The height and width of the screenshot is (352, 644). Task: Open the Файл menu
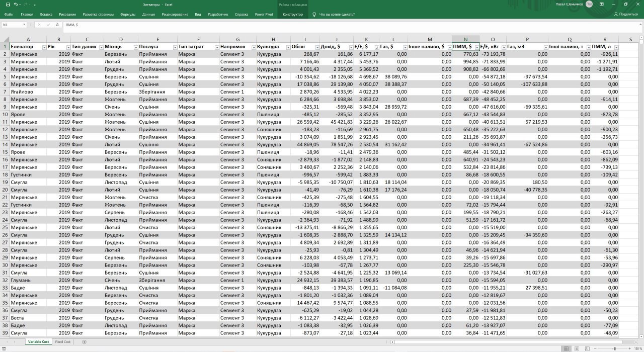[8, 14]
